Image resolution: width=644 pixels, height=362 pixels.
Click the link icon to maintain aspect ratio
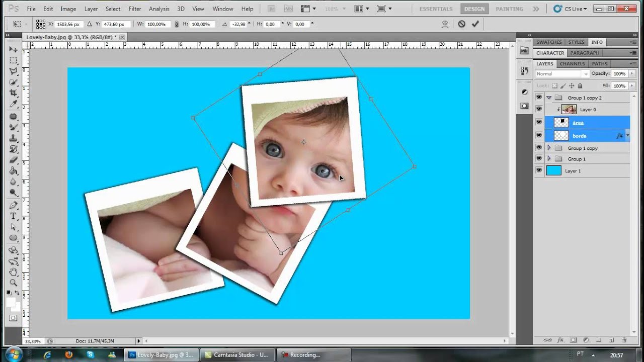click(x=177, y=24)
